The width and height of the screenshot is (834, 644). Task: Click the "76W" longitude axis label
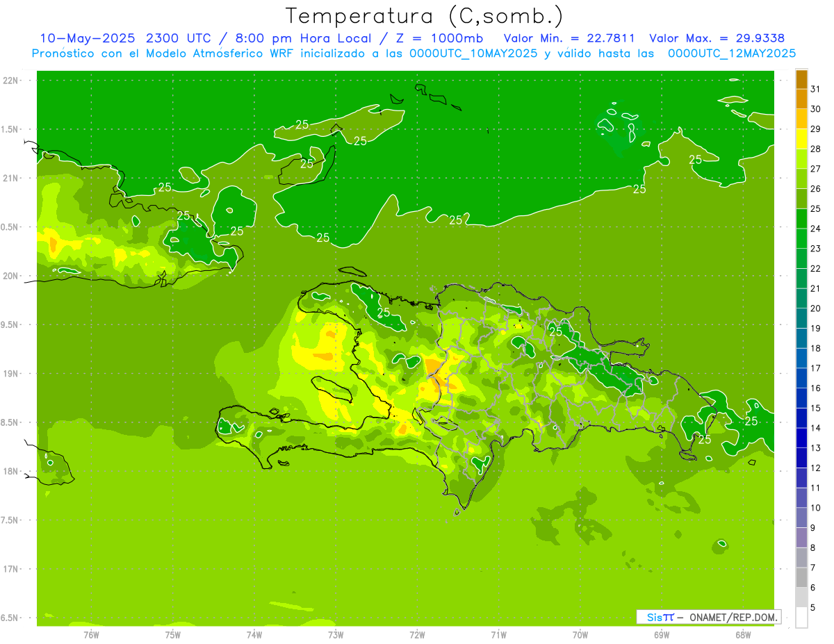[x=91, y=634]
